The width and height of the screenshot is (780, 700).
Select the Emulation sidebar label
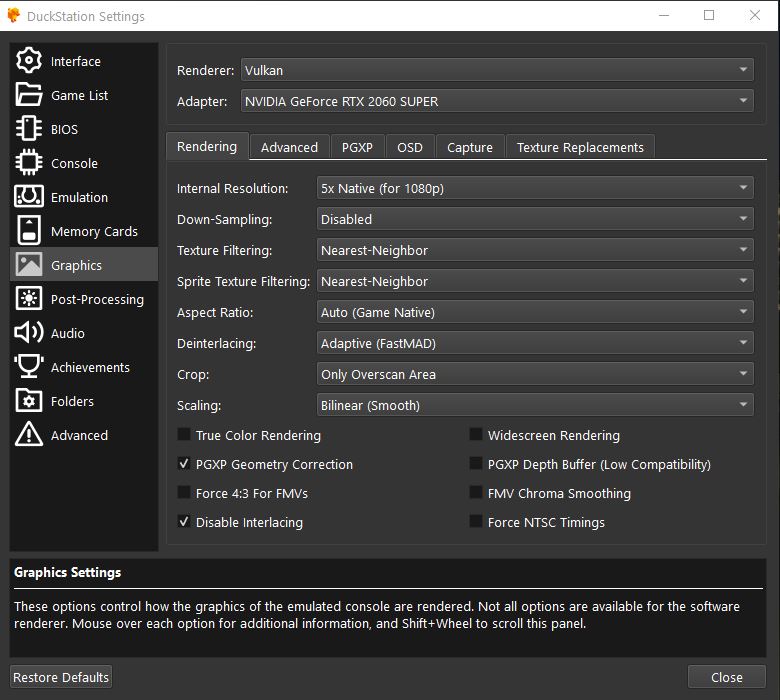79,197
